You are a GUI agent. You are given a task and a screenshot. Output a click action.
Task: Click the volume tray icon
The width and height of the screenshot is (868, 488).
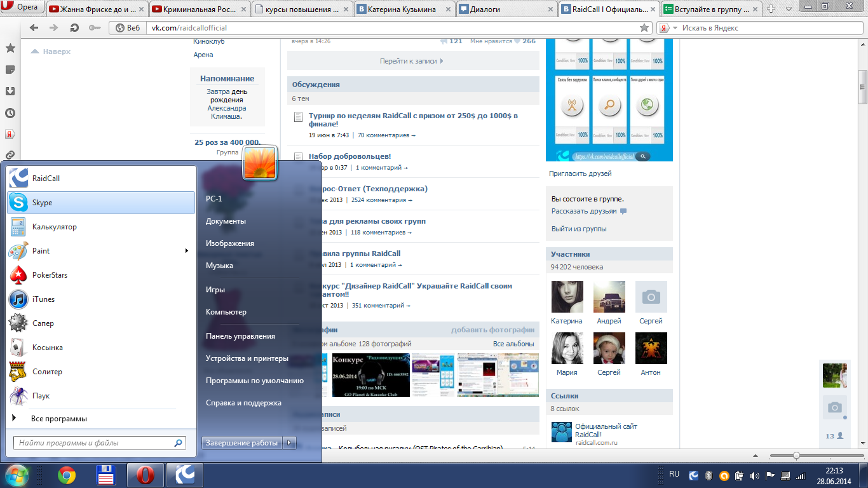pos(754,475)
